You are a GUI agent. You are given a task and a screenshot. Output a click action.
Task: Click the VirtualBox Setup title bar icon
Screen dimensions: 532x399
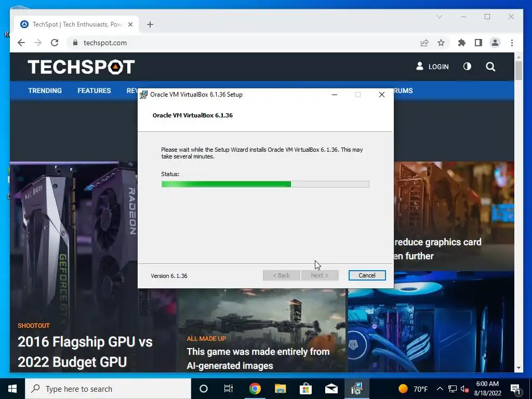144,95
